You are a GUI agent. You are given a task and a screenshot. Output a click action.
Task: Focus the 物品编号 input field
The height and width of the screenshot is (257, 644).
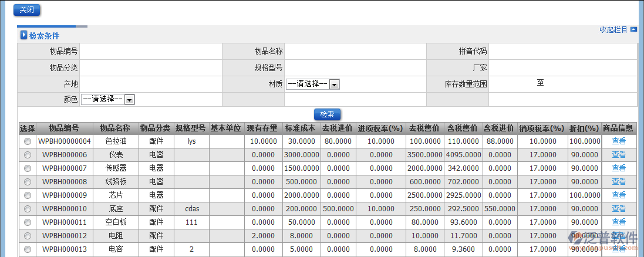click(x=151, y=51)
